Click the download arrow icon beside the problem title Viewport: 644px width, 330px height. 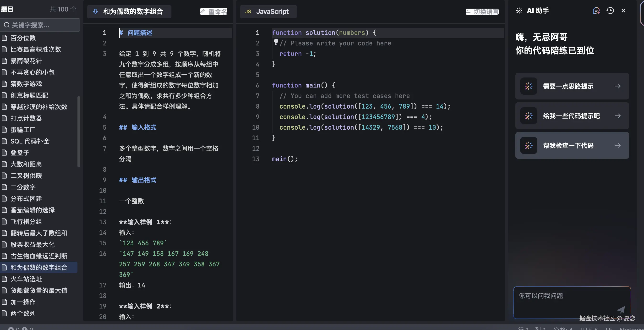[x=95, y=11]
